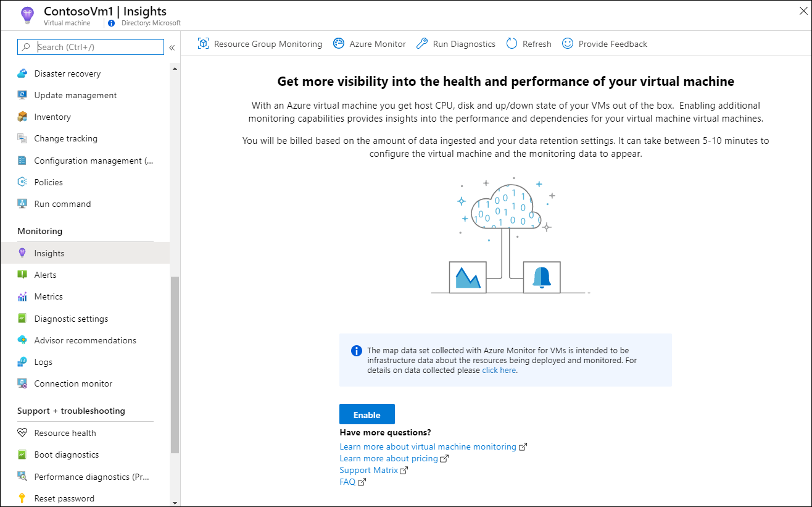Select the Disaster recovery icon

tap(22, 73)
